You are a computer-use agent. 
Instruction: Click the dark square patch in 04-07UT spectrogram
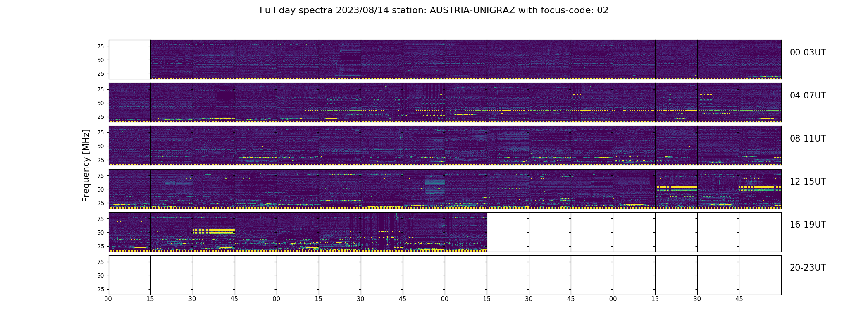pos(226,96)
